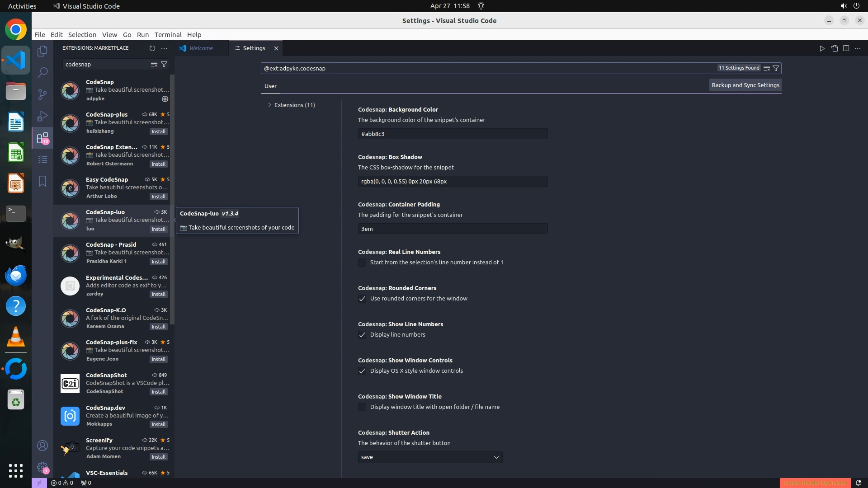Screen dimensions: 868x488
Task: Open the Terminal menu
Action: (168, 35)
